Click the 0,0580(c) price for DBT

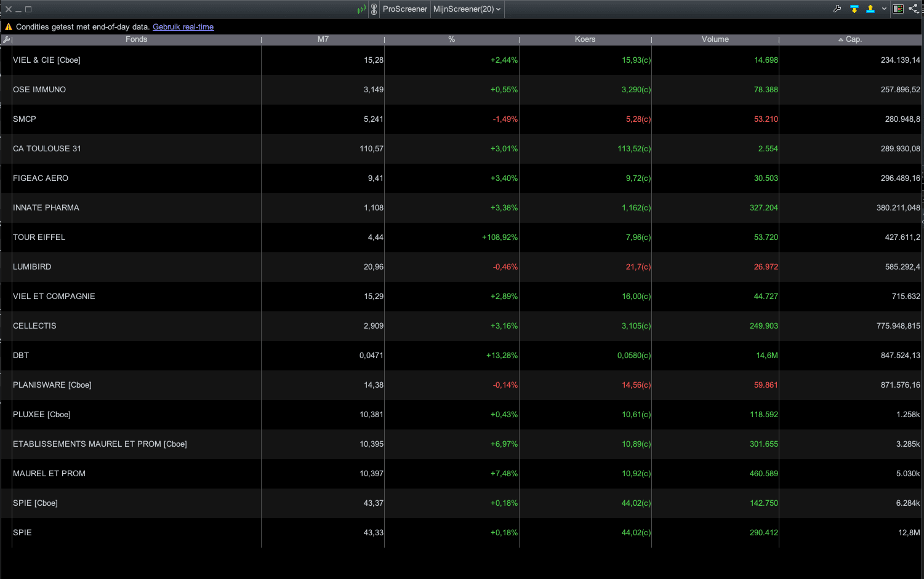(x=634, y=356)
